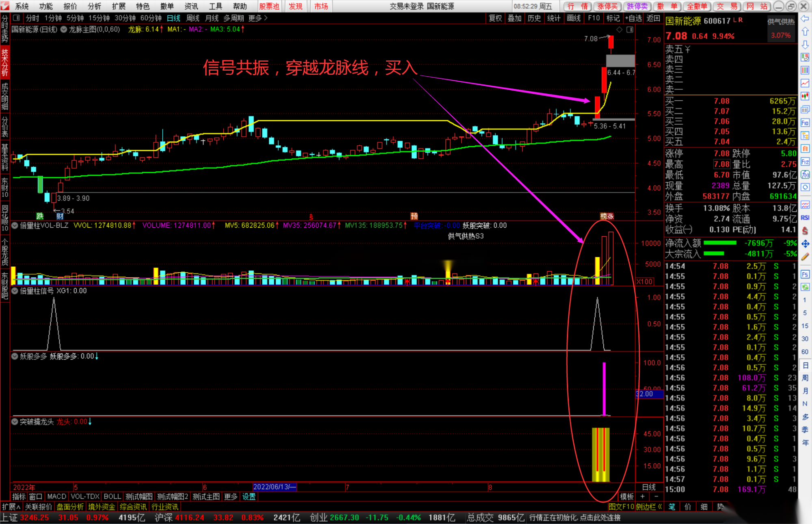Expand the 突破擒龙头 indicator dropdown arrow
812x524 pixels.
pos(15,422)
